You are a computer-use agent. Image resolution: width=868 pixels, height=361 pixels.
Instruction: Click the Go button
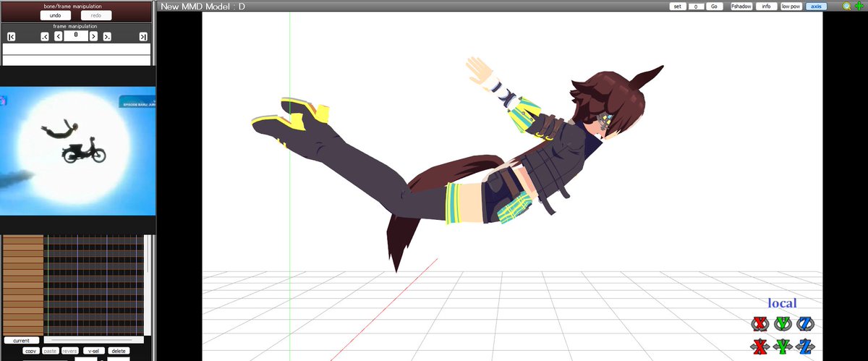[714, 6]
